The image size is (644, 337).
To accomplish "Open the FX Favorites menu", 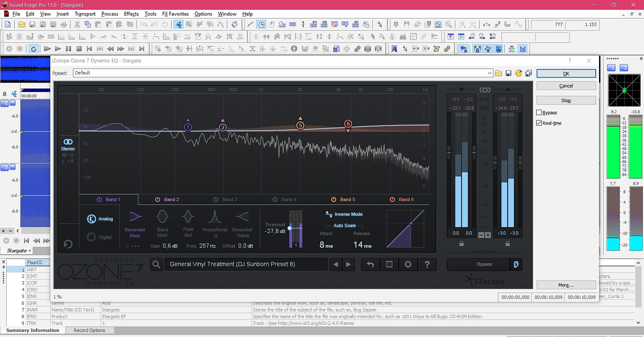I will pos(175,14).
